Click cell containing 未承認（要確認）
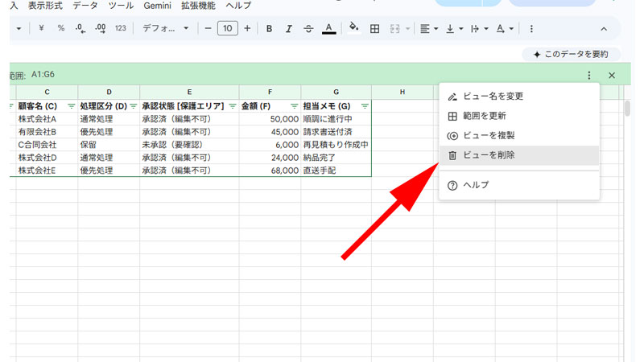The width and height of the screenshot is (644, 362). click(x=189, y=145)
